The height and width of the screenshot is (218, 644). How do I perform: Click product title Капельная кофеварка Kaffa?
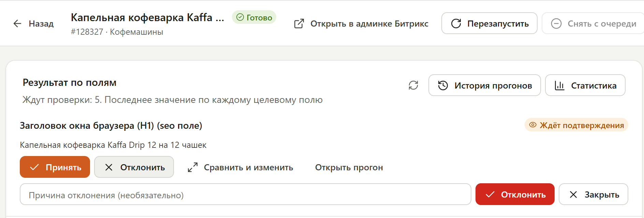[x=147, y=17]
